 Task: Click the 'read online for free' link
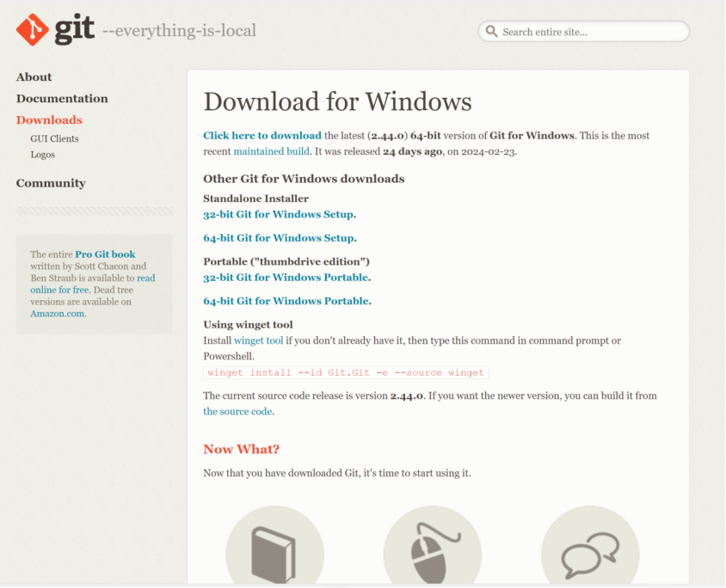click(93, 284)
